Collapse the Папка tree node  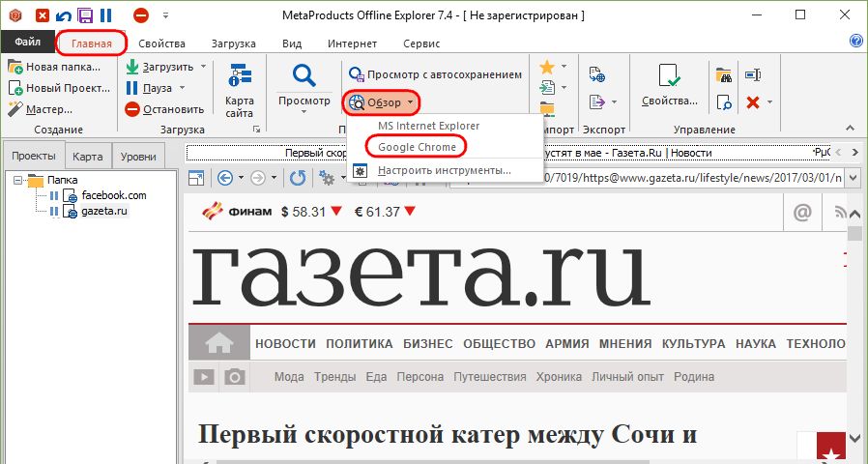pyautogui.click(x=18, y=180)
